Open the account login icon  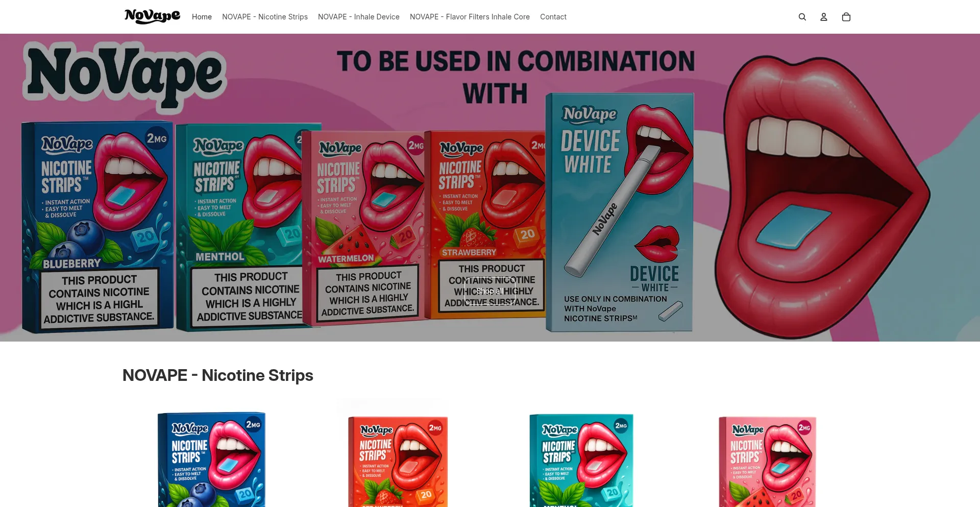pos(824,17)
